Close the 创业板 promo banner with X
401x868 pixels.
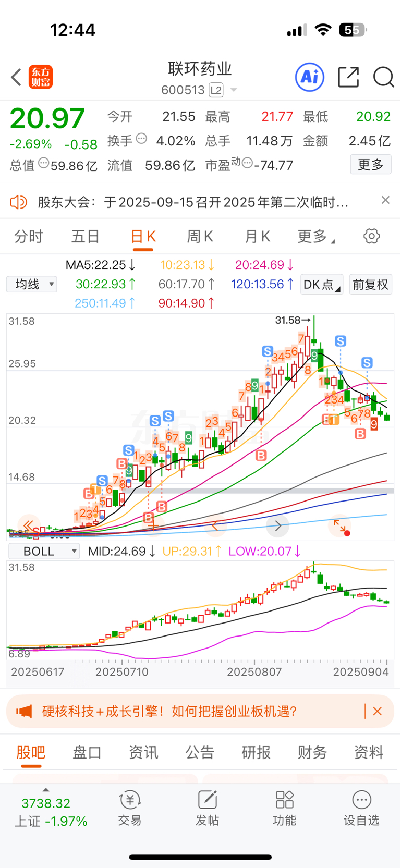[x=378, y=711]
